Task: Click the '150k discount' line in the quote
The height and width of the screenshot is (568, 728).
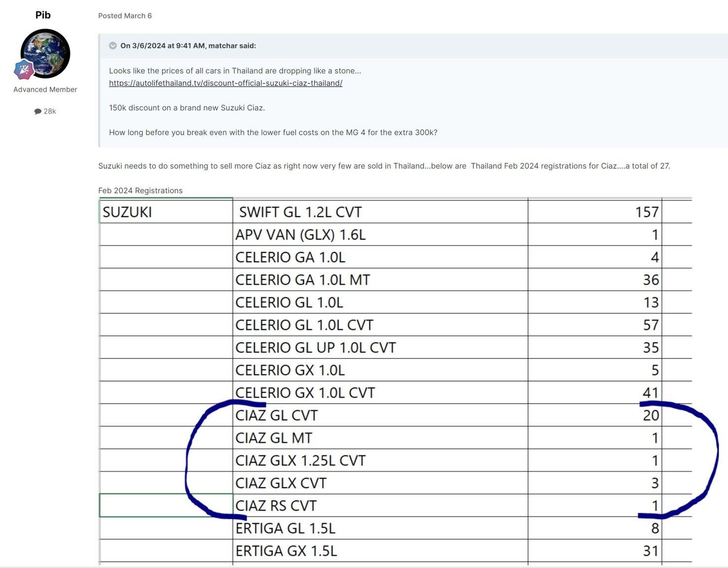Action: 187,108
